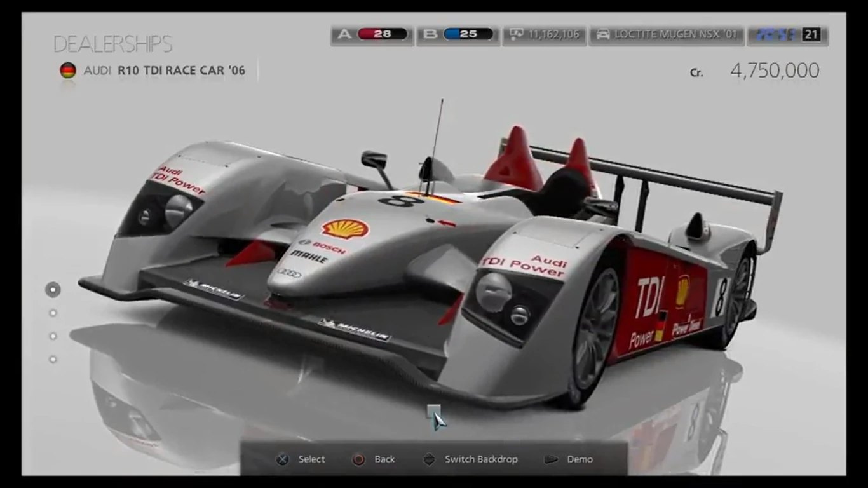Click the credits balance 11,162,106

(x=553, y=34)
